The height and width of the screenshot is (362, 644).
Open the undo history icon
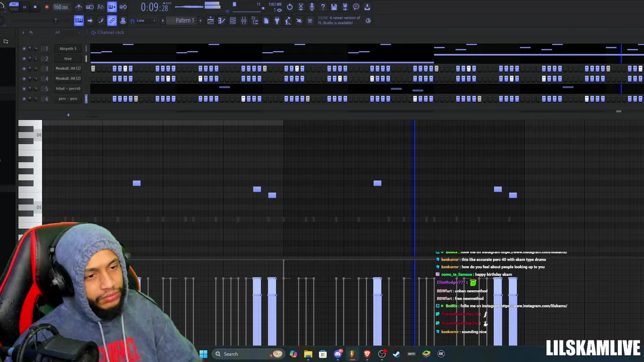(290, 7)
